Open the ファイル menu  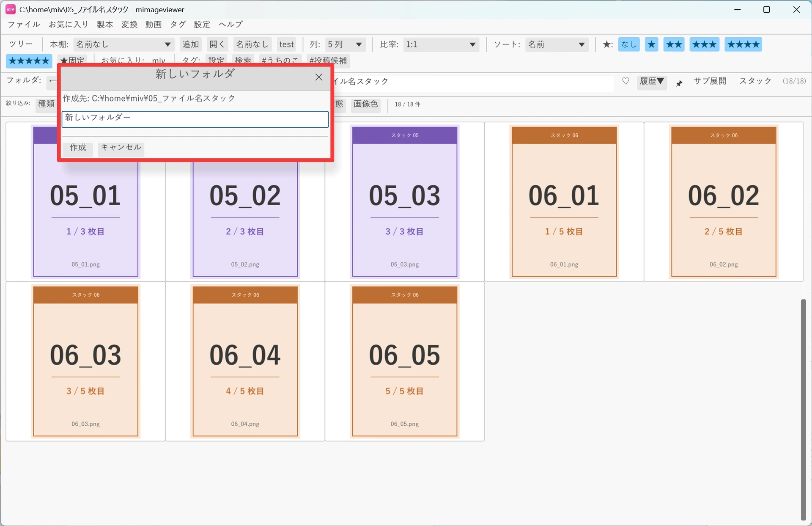[24, 25]
